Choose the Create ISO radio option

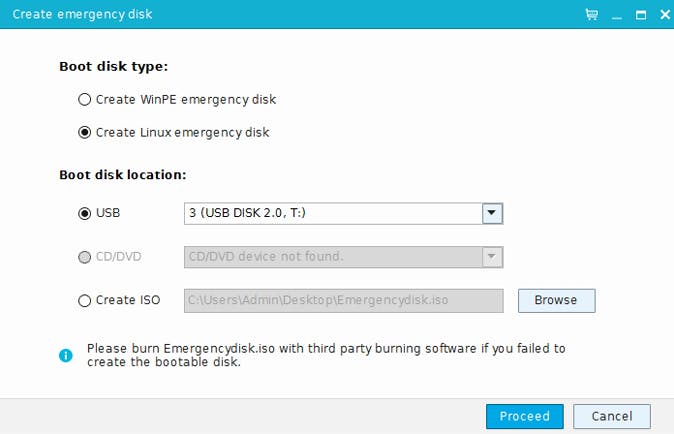click(x=85, y=300)
